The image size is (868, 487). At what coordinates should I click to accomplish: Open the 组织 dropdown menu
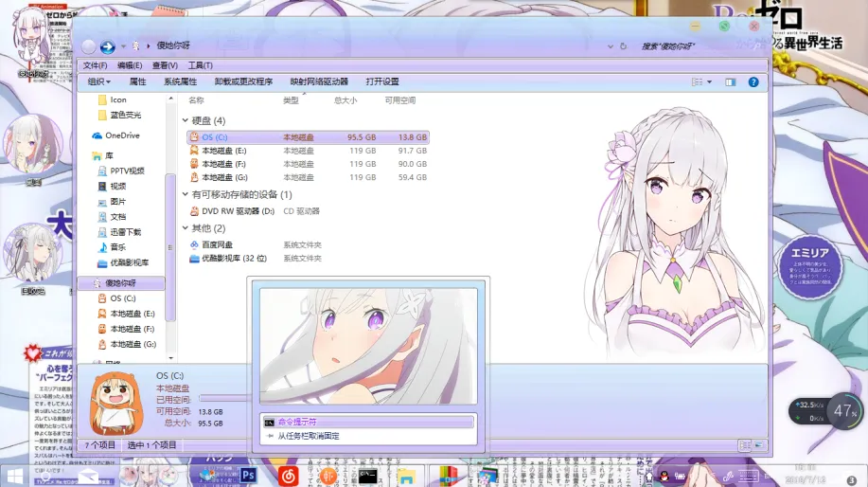coord(98,82)
